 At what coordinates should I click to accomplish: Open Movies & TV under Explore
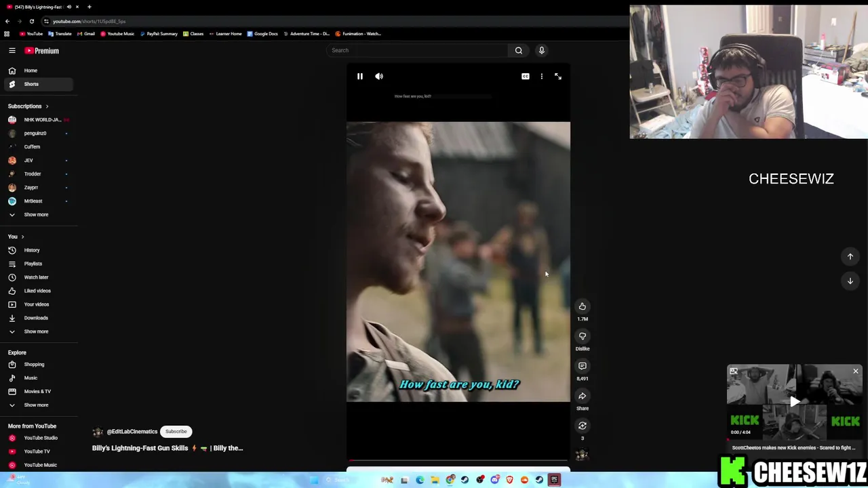(39, 392)
